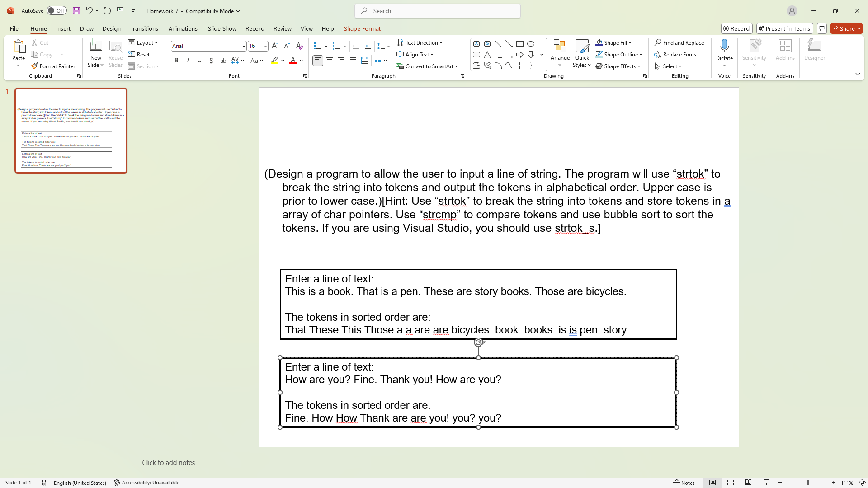Switch to the Shape Format tab
Image resolution: width=868 pixels, height=488 pixels.
click(362, 28)
